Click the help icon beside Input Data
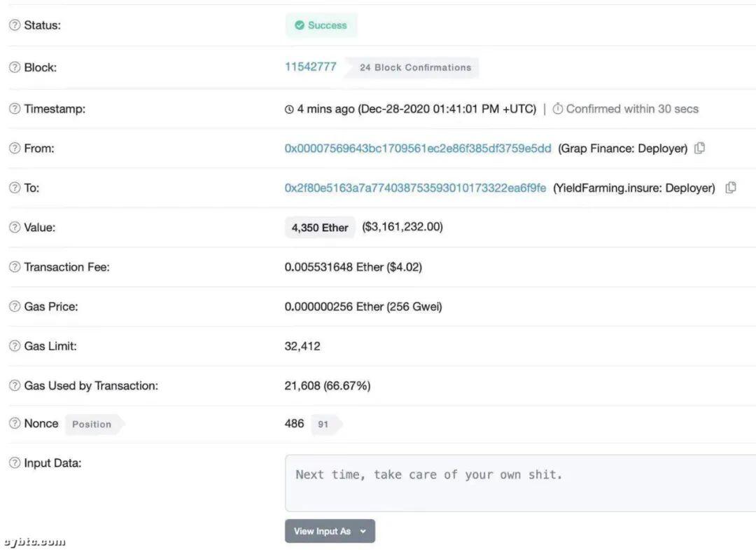Image resolution: width=756 pixels, height=550 pixels. 15,463
